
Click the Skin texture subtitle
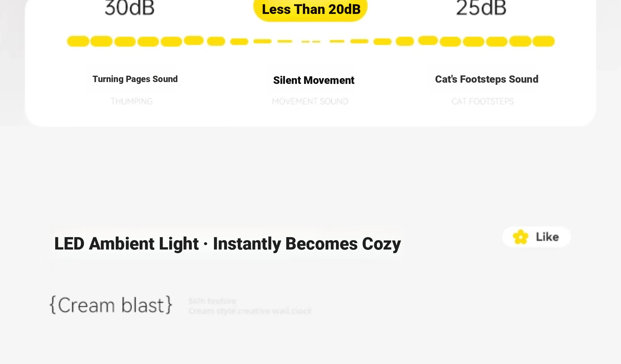tap(212, 301)
